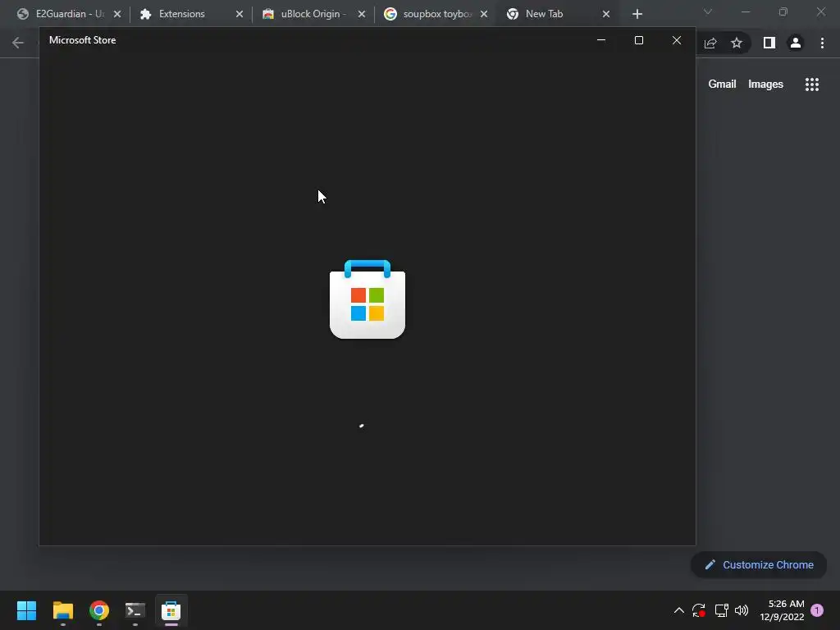Screen dimensions: 840x630
Task: Close the uBlock Origin tab
Action: (x=362, y=14)
